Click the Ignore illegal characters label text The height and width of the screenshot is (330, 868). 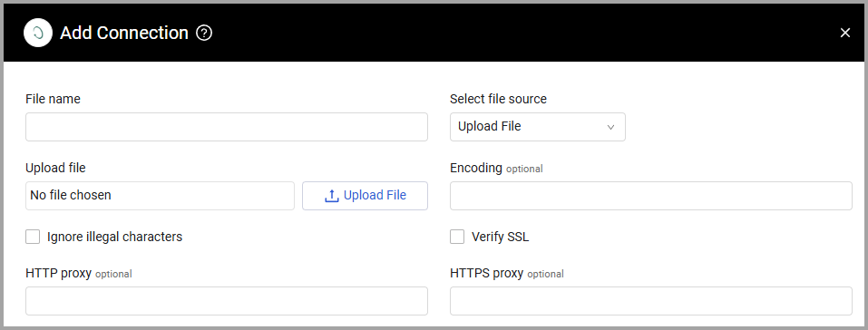(x=114, y=237)
